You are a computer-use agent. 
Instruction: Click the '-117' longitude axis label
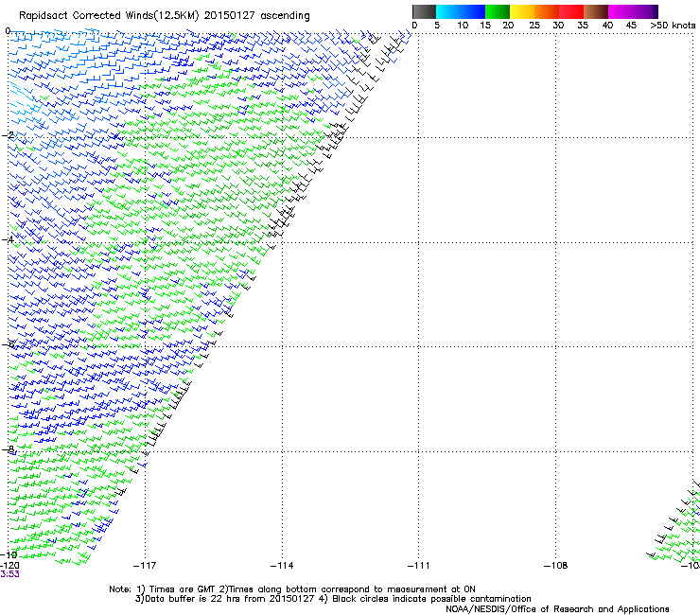(145, 566)
